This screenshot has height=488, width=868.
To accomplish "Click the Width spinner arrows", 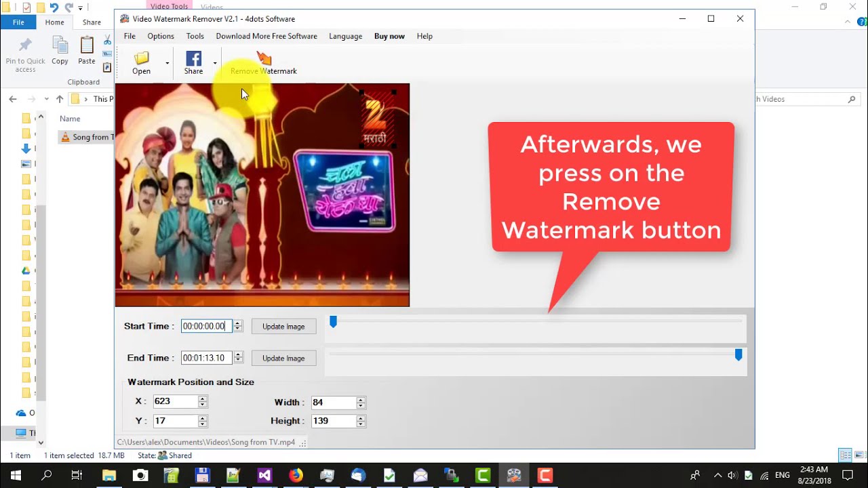I will pos(361,403).
